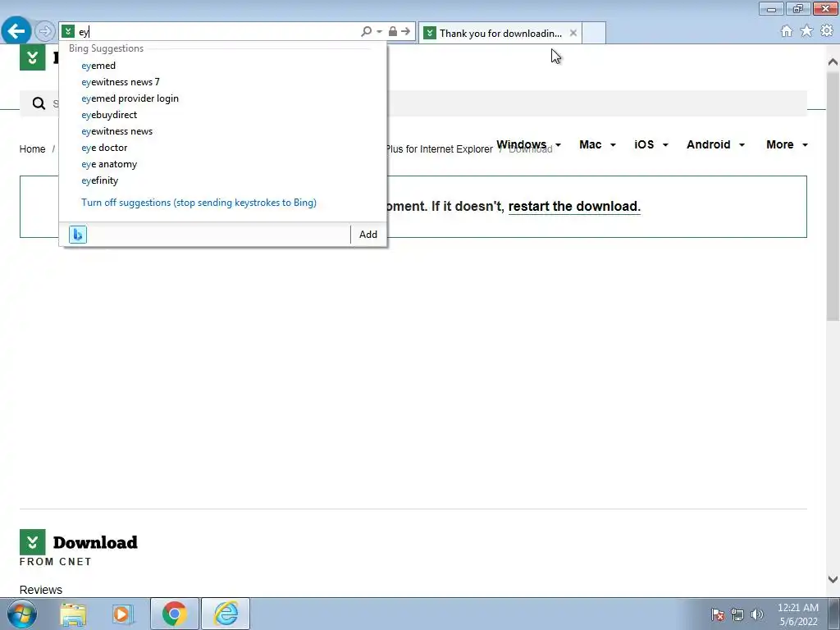The width and height of the screenshot is (840, 630).
Task: Click the footer Download from CNET logo
Action: tap(78, 548)
